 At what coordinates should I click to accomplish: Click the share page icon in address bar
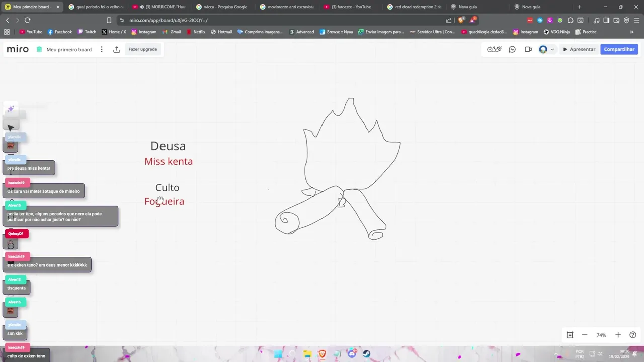click(x=449, y=20)
